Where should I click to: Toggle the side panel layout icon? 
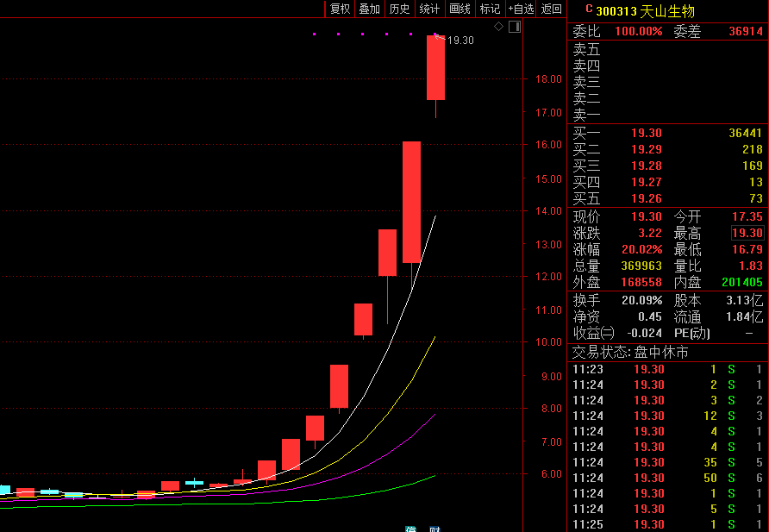coord(515,27)
